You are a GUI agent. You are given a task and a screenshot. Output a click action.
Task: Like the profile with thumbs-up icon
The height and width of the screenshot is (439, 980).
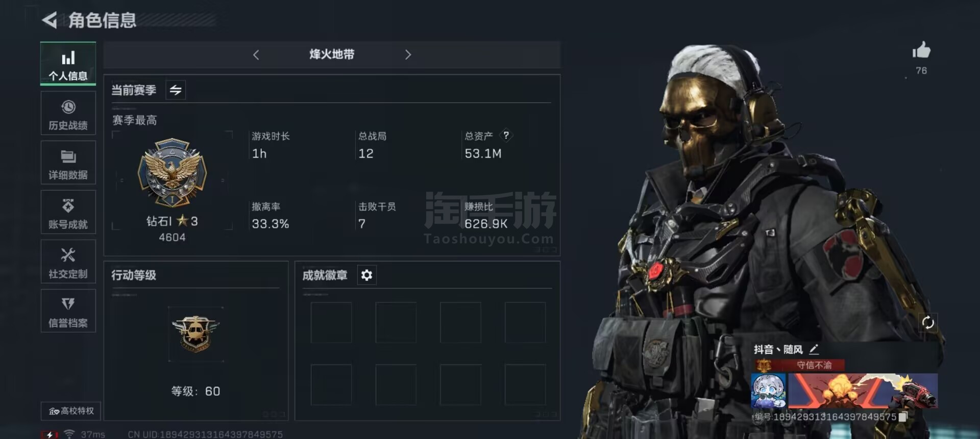point(921,50)
